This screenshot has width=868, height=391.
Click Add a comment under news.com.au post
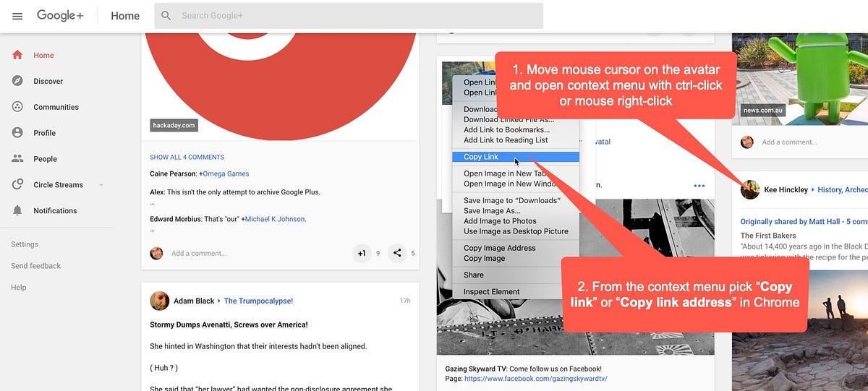point(790,142)
